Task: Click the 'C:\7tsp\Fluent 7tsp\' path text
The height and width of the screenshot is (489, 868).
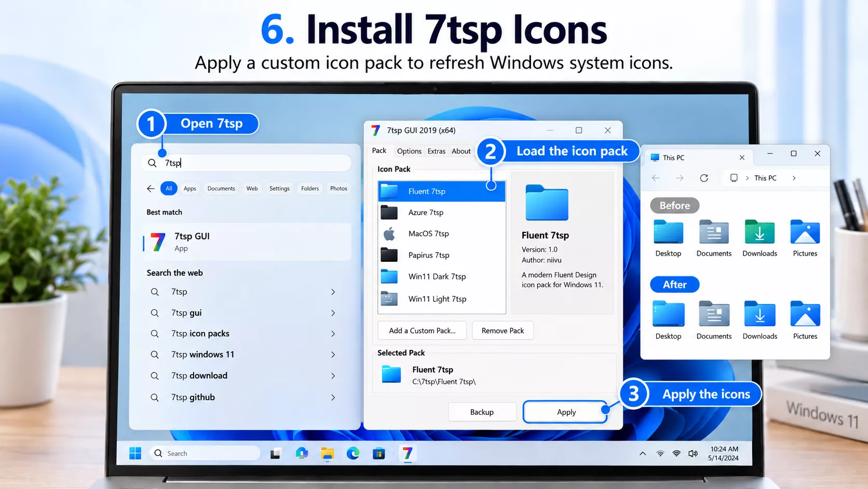Action: click(444, 381)
